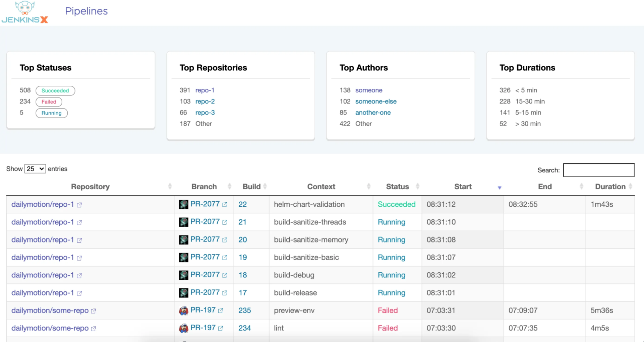This screenshot has height=342, width=644.
Task: Open repo-2 in Top Repositories
Action: tap(205, 101)
